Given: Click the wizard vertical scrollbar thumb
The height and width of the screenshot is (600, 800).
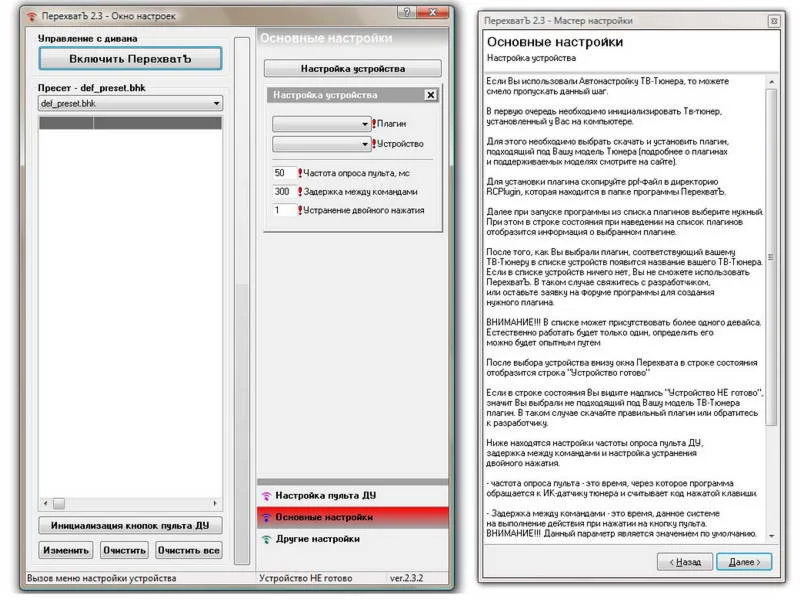Looking at the screenshot, I should point(771,257).
